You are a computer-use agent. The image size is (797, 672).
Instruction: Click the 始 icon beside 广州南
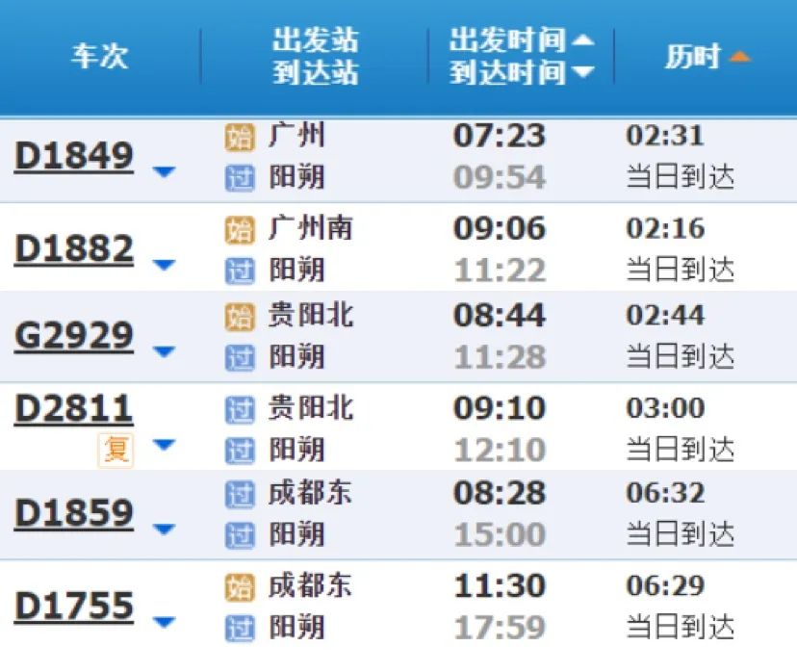click(x=240, y=229)
